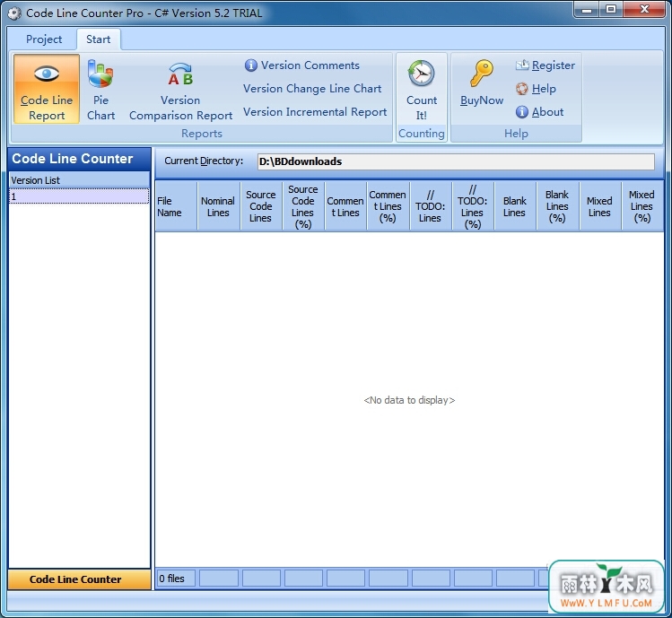Sort by Nominal Lines column header
Image resolution: width=672 pixels, height=618 pixels.
218,206
